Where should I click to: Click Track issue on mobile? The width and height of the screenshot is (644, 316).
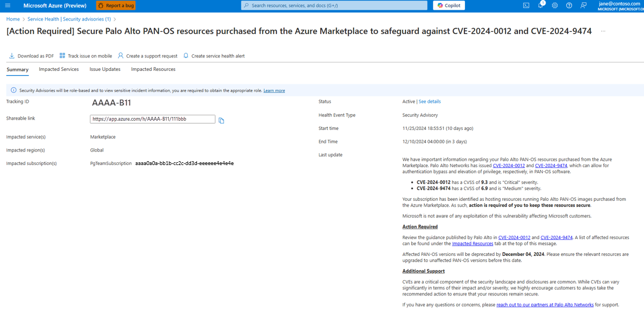[x=86, y=56]
